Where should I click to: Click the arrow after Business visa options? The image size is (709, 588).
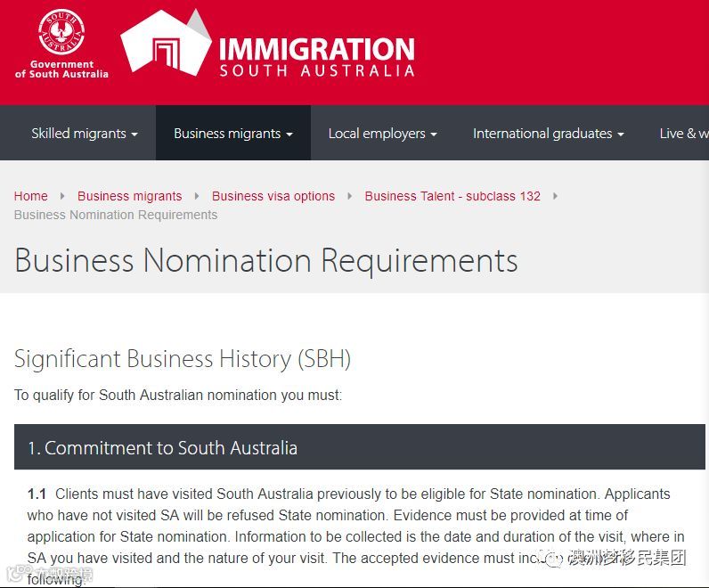[x=350, y=196]
